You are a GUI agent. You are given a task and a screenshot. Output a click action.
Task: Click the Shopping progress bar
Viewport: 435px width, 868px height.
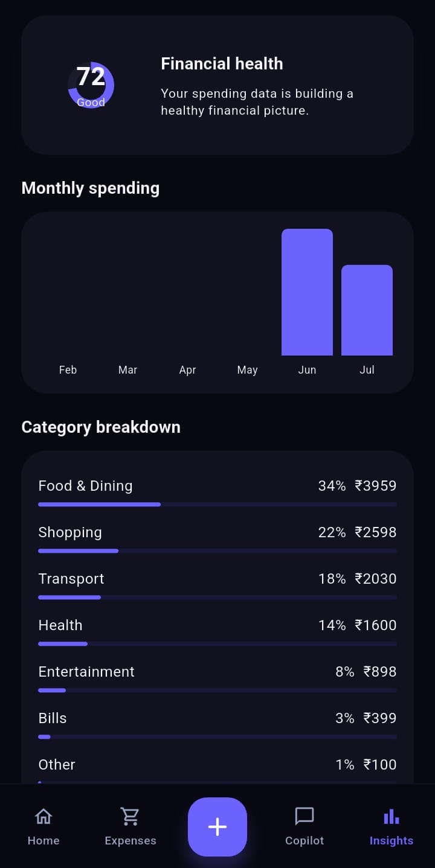click(x=217, y=551)
